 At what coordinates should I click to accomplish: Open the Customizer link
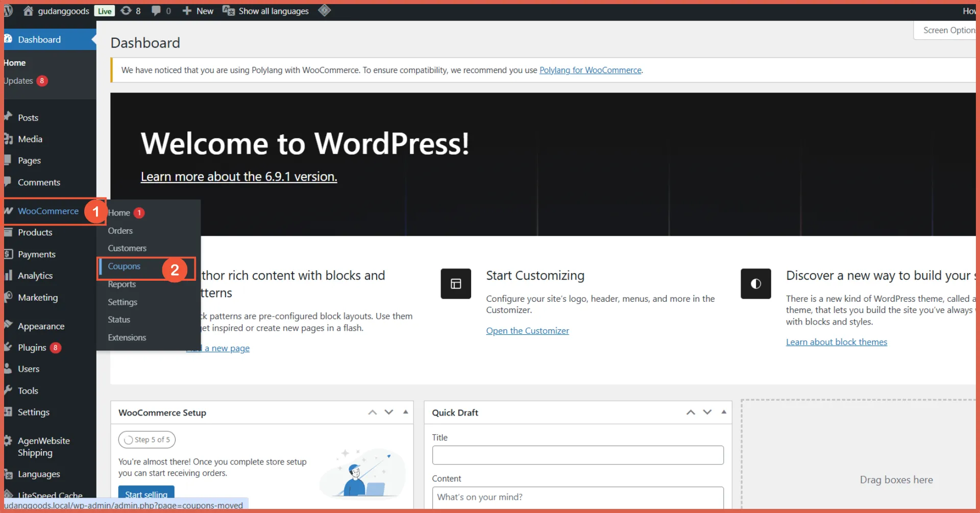tap(527, 331)
